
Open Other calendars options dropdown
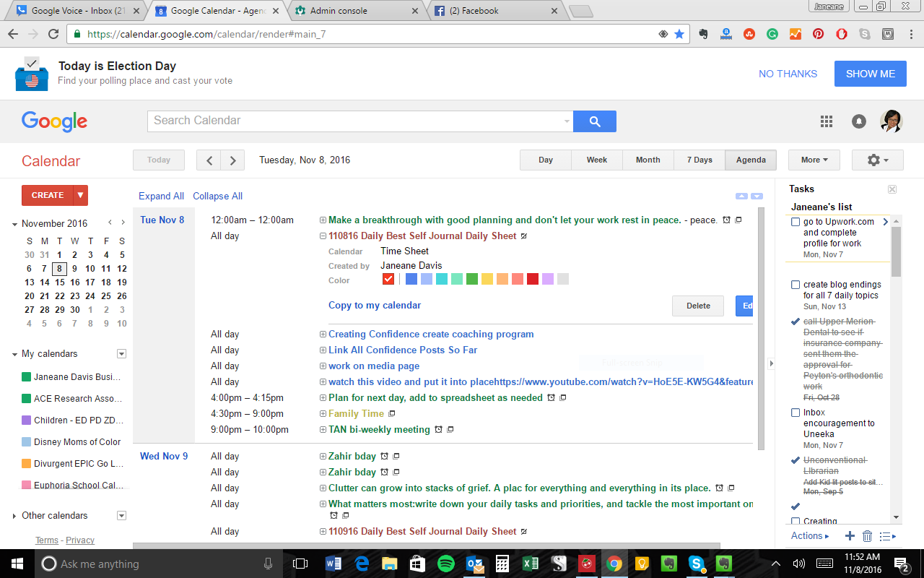121,516
